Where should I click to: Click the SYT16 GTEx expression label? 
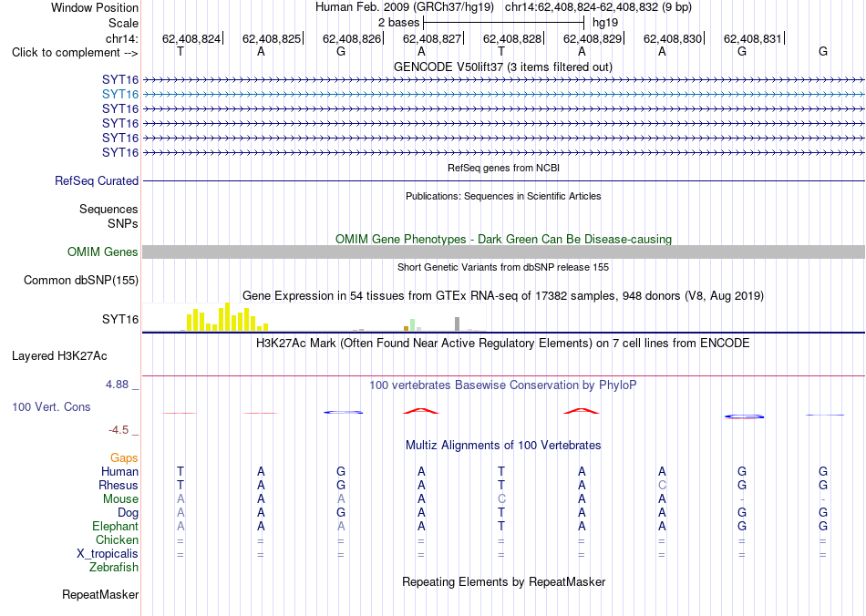[x=119, y=320]
